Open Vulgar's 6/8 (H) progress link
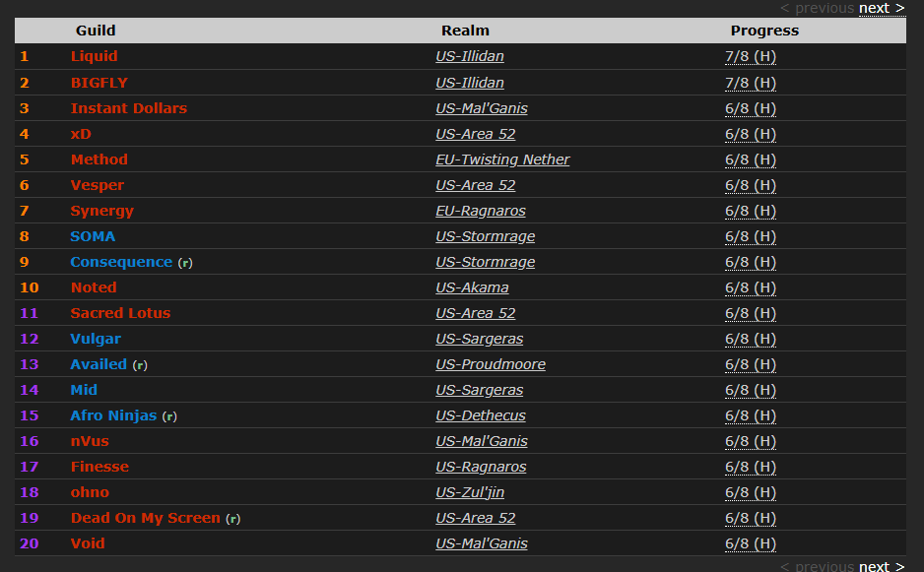This screenshot has height=572, width=924. pyautogui.click(x=751, y=339)
